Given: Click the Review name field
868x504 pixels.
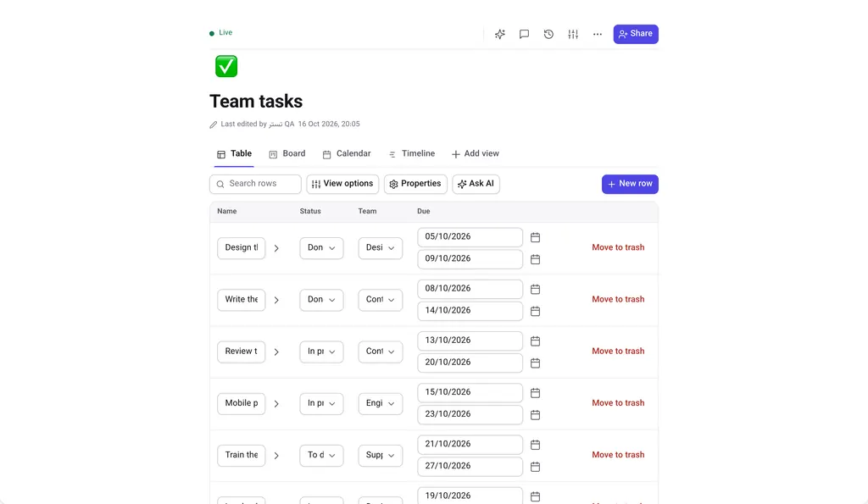Looking at the screenshot, I should 242,352.
